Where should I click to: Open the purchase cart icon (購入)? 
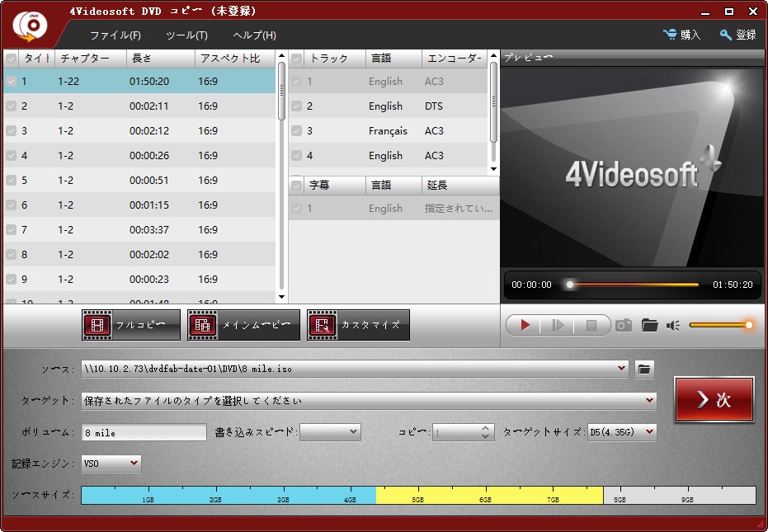pos(670,35)
